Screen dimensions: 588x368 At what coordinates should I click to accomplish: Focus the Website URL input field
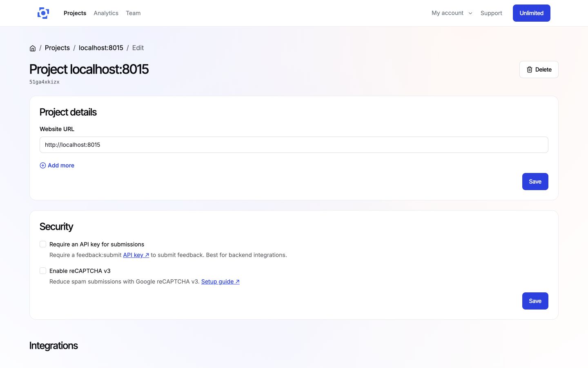click(294, 145)
